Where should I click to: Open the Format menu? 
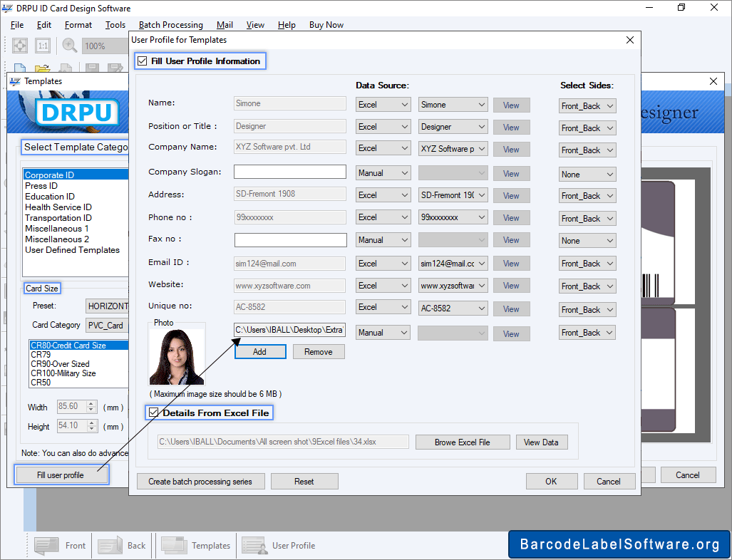[x=78, y=25]
